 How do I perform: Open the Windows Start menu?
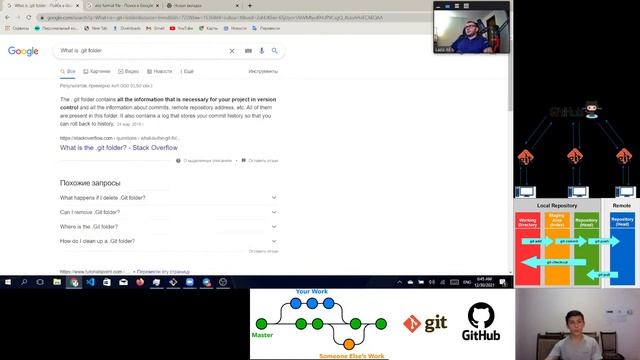coord(8,282)
